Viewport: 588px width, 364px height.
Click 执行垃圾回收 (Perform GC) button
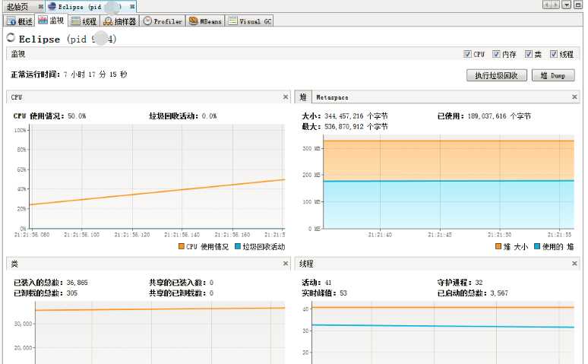[x=497, y=75]
